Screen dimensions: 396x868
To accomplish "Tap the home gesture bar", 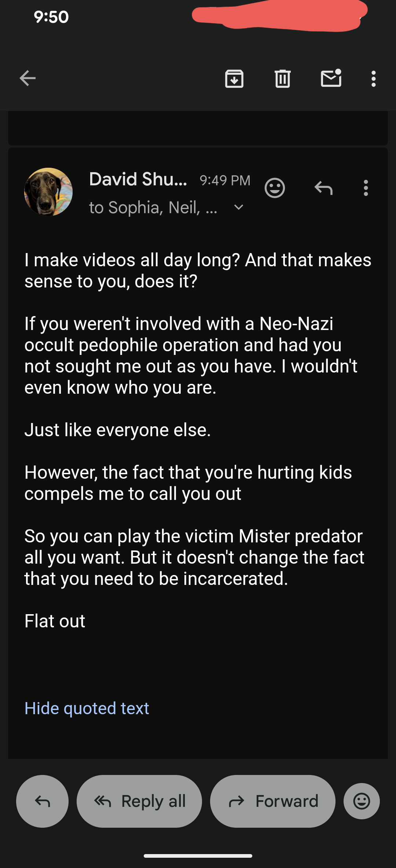I will [198, 856].
